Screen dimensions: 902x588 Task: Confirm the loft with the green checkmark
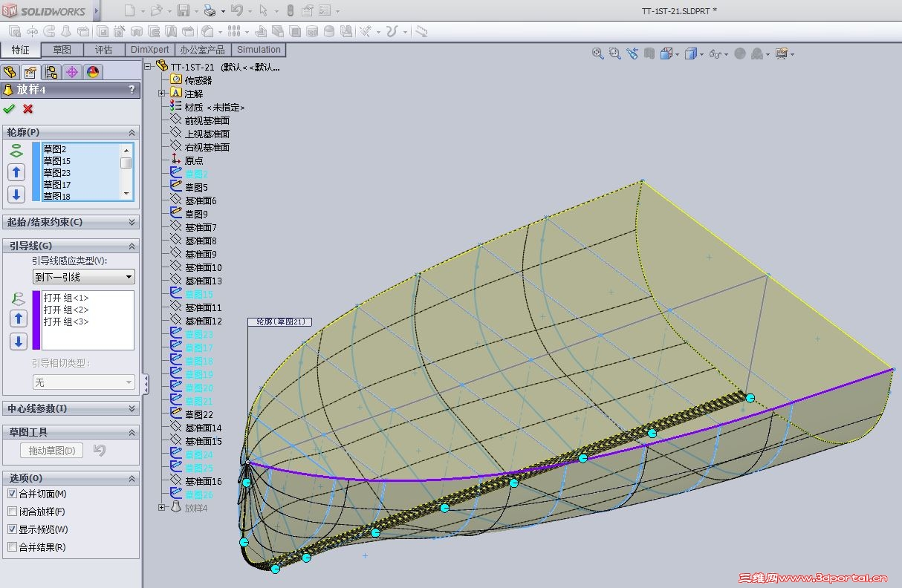click(x=9, y=109)
